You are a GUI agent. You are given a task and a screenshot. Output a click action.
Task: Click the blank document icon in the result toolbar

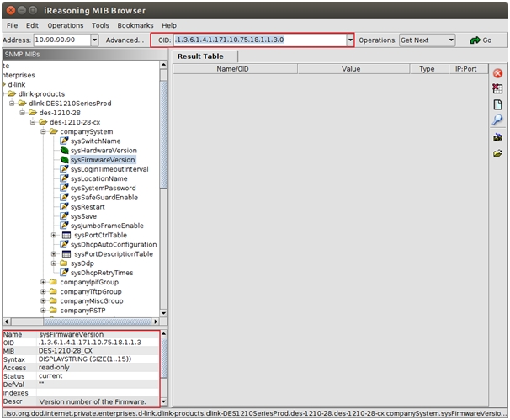497,104
